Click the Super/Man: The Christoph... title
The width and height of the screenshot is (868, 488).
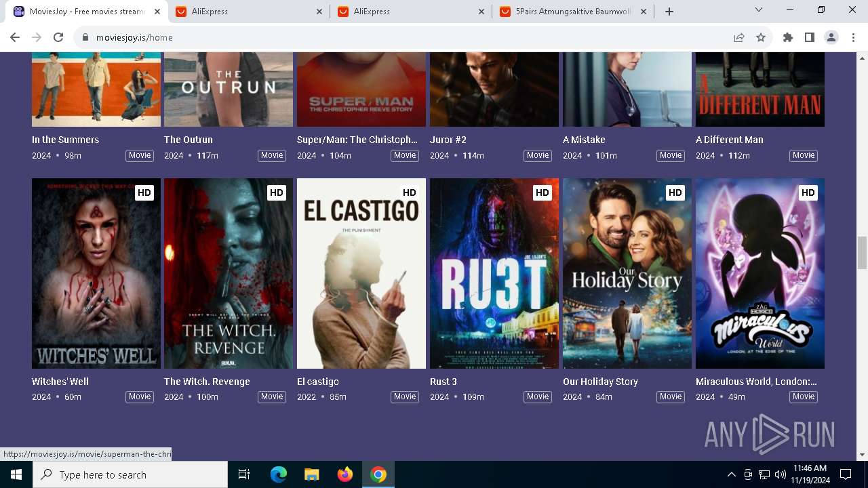coord(357,140)
